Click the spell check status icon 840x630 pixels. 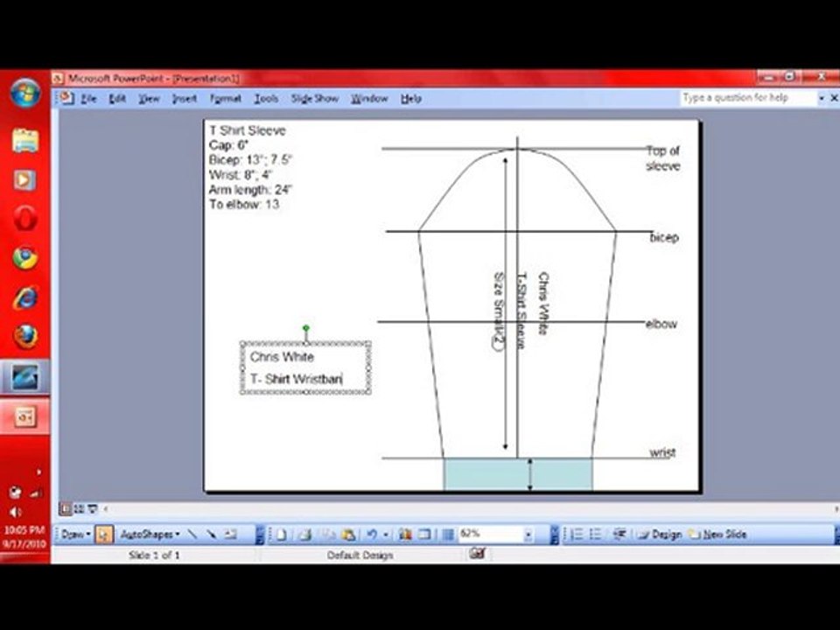click(x=477, y=553)
